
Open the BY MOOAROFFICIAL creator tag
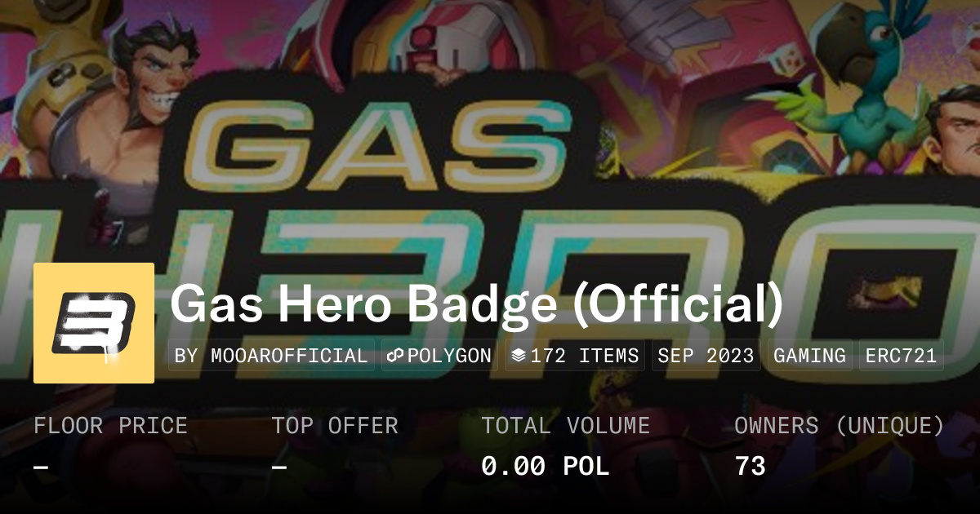[x=272, y=356]
